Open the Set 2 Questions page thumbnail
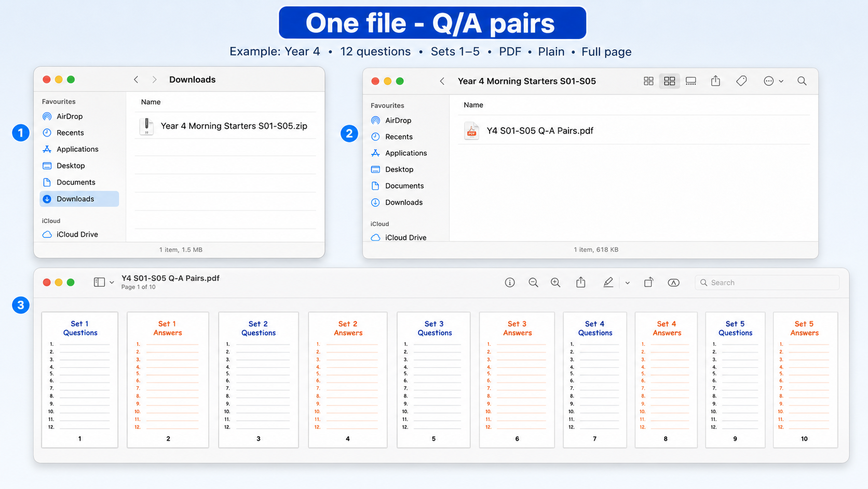This screenshot has height=489, width=868. point(259,380)
